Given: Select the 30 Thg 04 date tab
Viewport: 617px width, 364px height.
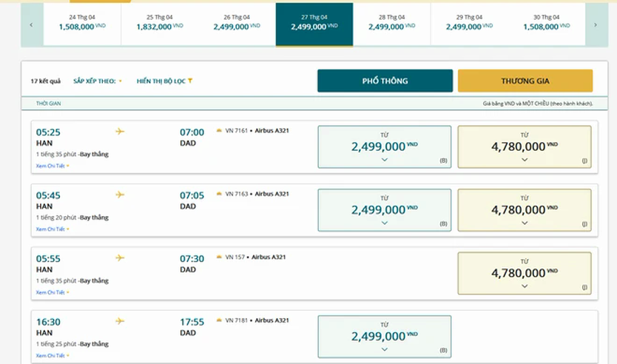Looking at the screenshot, I should 546,24.
